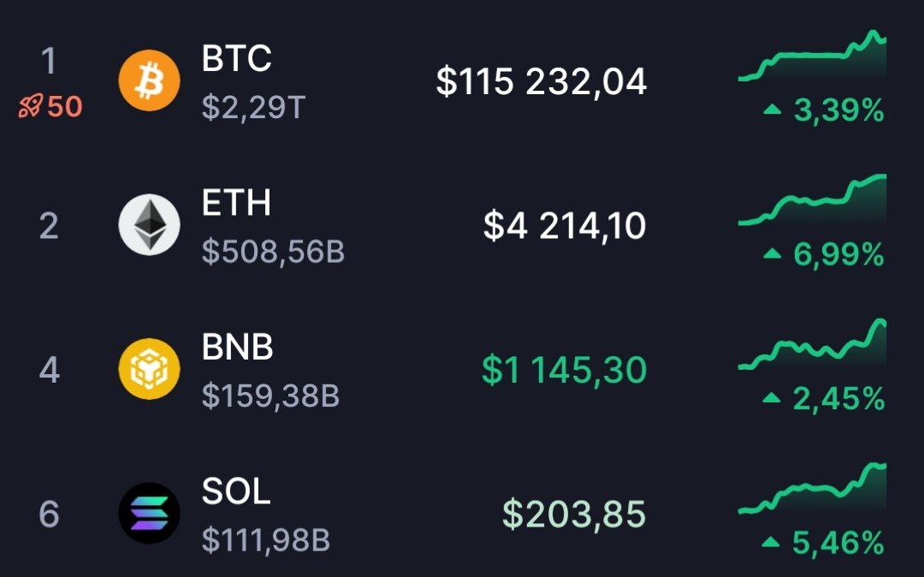Open the BTC sparkline chart
Viewport: 924px width, 577px height.
[x=812, y=58]
